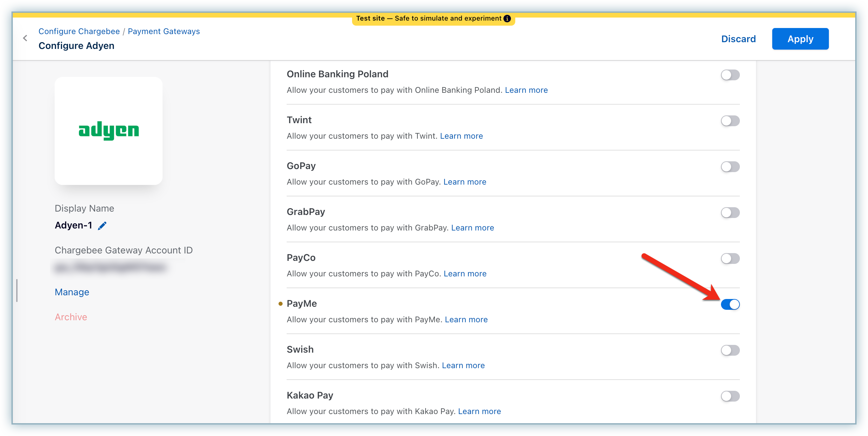Click the Twint heading text
Image resolution: width=868 pixels, height=436 pixels.
299,120
